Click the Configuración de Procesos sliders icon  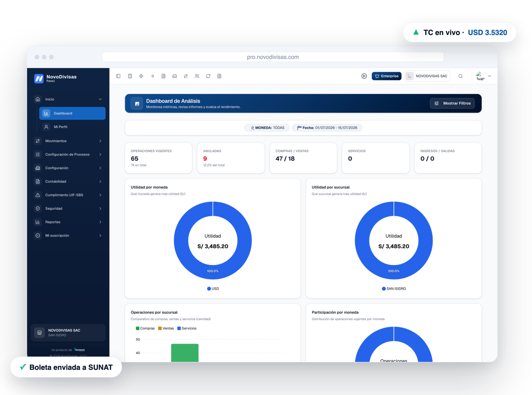pos(38,155)
